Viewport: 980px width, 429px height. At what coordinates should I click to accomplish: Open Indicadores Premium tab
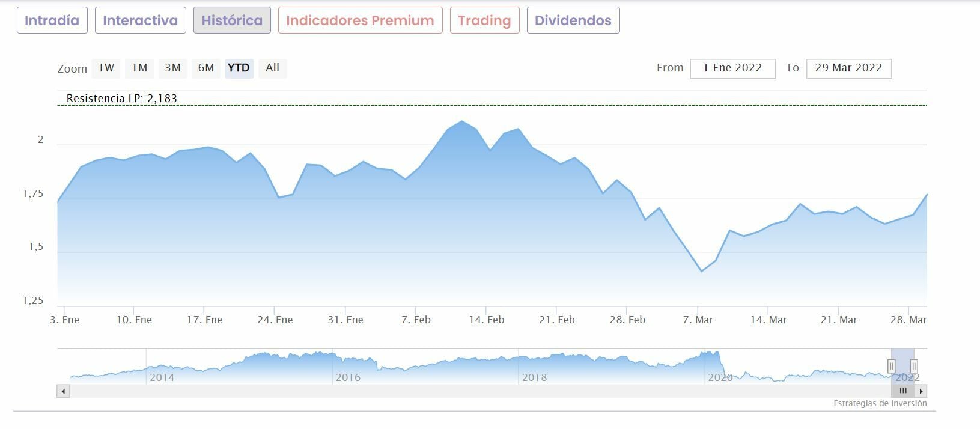(360, 20)
